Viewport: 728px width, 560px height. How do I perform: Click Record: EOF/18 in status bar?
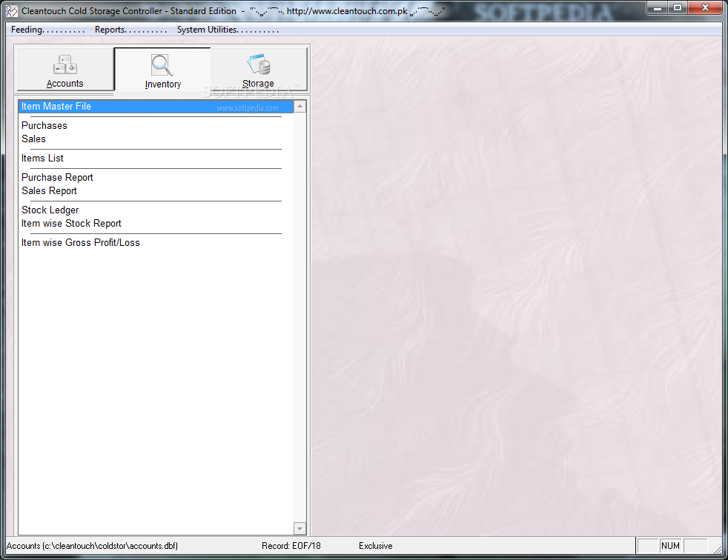tap(291, 546)
